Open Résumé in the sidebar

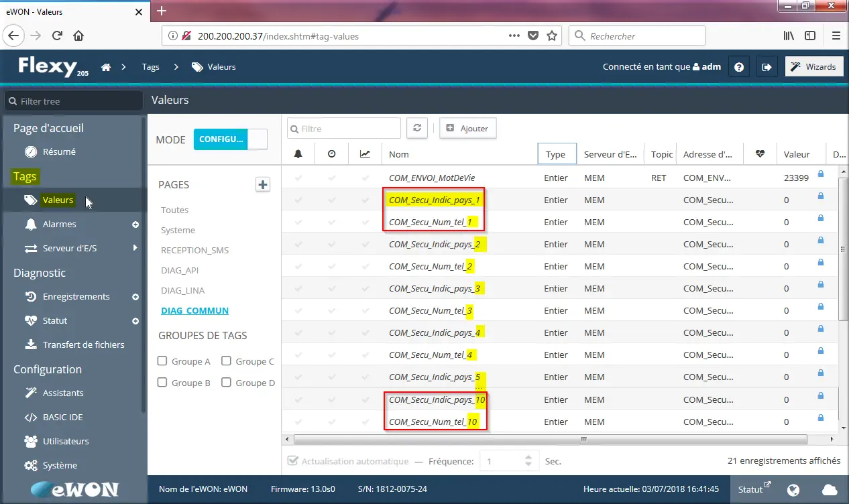tap(59, 151)
